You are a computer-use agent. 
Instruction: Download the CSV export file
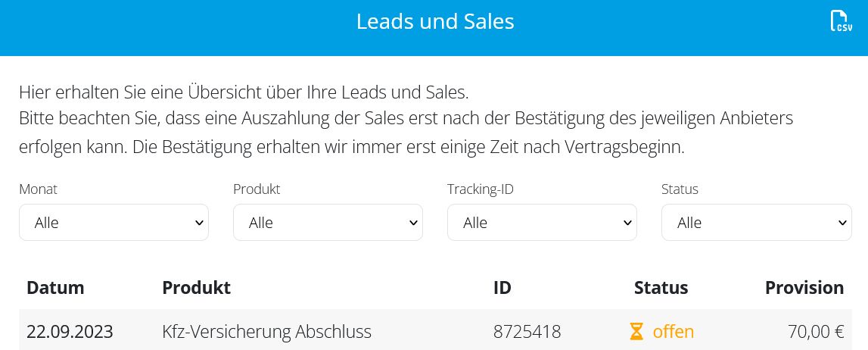click(841, 21)
